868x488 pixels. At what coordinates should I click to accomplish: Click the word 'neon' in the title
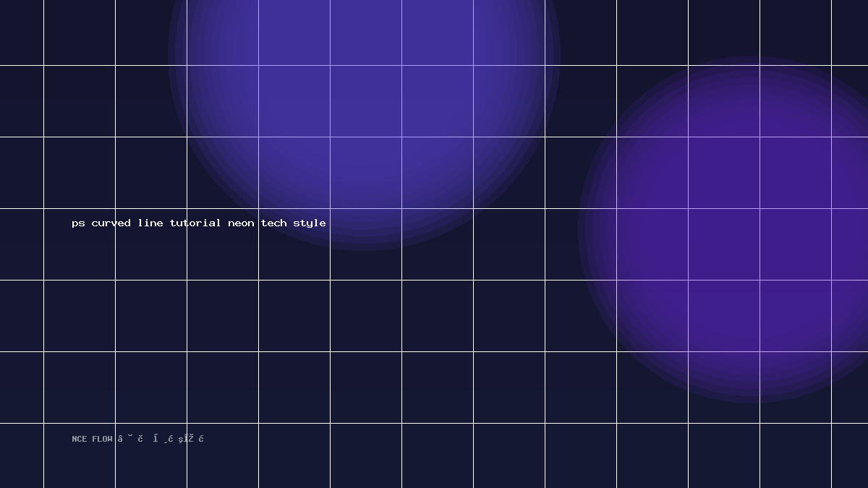[x=241, y=223]
